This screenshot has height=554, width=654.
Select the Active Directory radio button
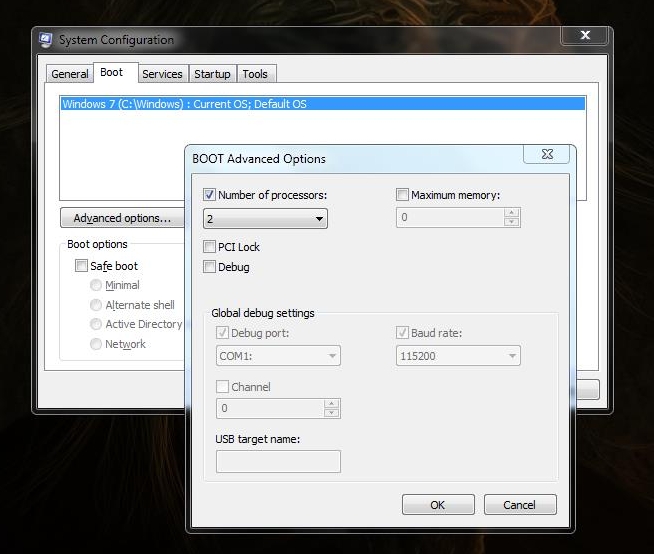(96, 324)
